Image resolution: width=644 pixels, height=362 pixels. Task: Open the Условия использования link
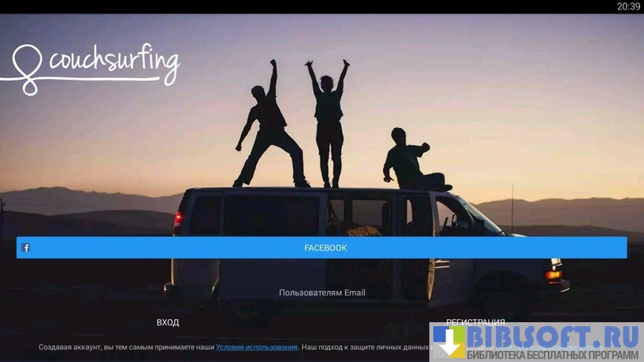coord(257,347)
